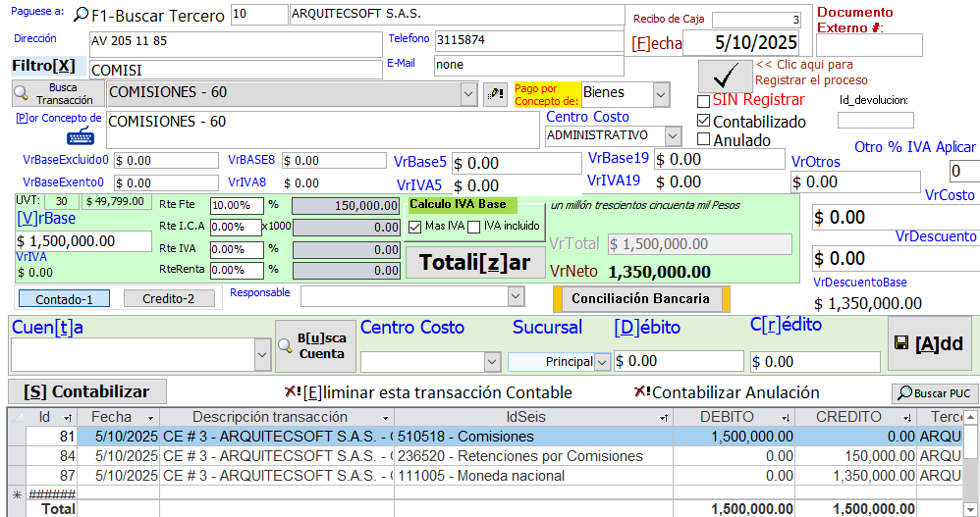Click the F1-Buscar Tercero magnifier icon
This screenshot has height=517, width=980.
coord(80,16)
